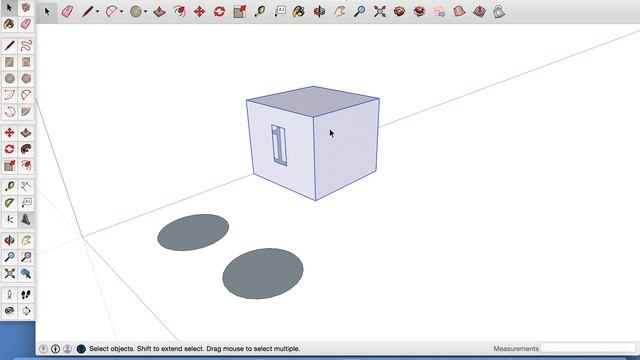Choose the Rotated Rectangle tool
640x360 pixels.
26,62
